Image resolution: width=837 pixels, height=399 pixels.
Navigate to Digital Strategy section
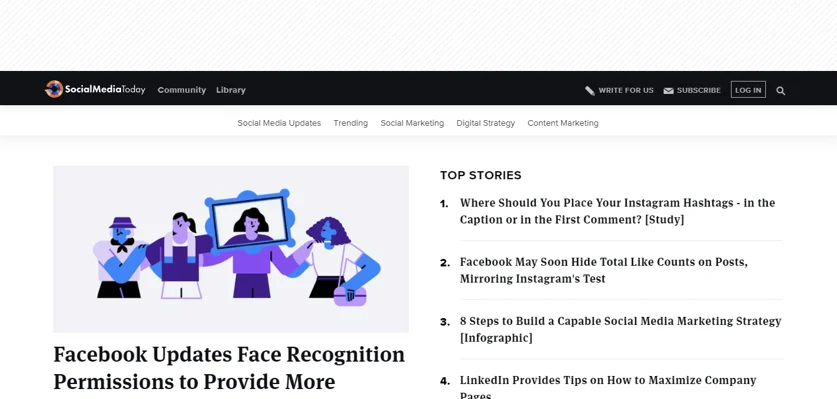[x=486, y=123]
